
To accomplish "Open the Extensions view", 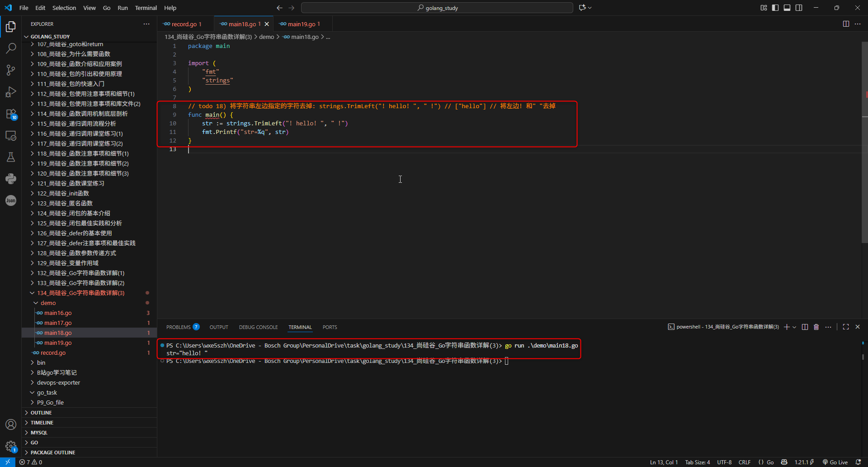I will (x=11, y=114).
